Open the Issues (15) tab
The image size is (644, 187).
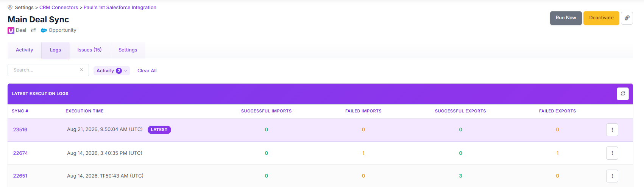point(90,50)
